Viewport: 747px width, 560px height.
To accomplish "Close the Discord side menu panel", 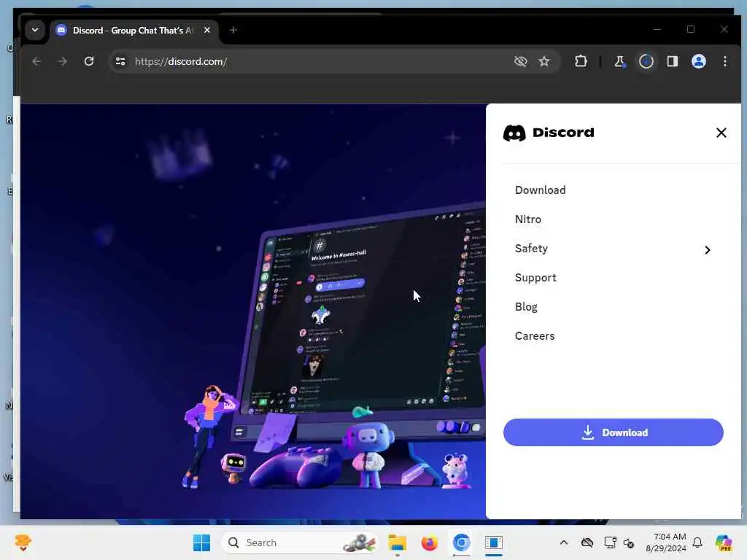I will (x=721, y=133).
